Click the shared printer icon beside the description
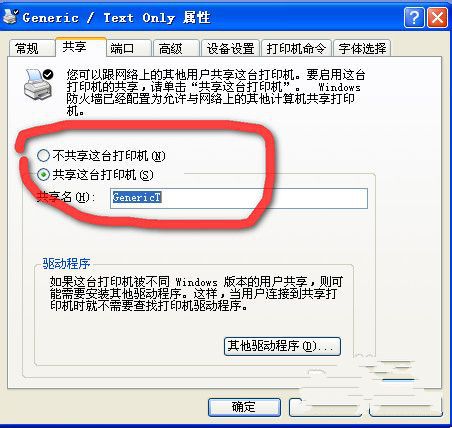 point(38,84)
